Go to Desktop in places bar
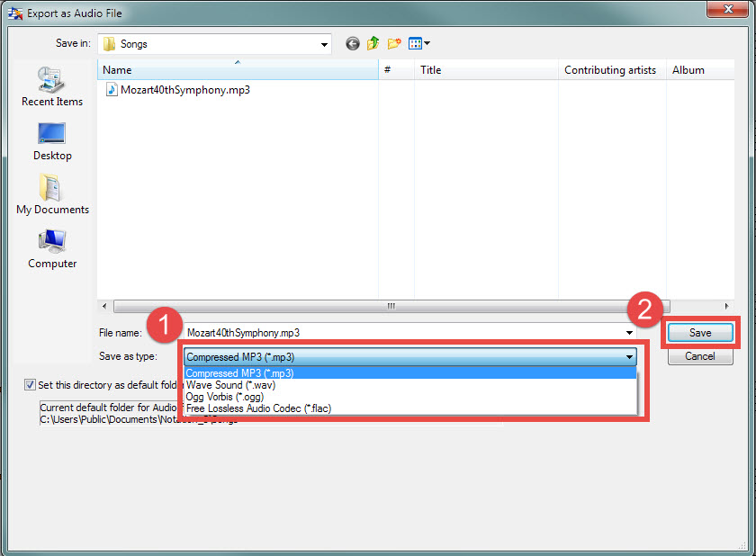 [x=51, y=140]
